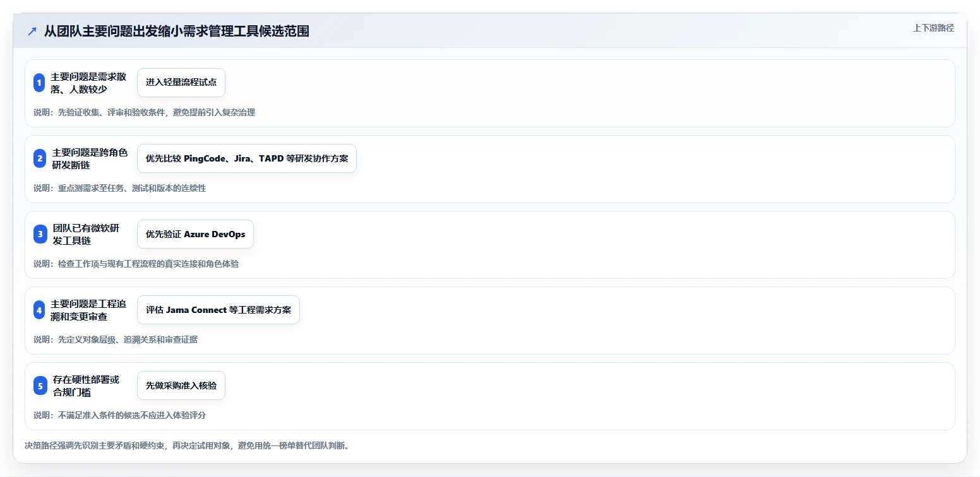The image size is (980, 477).
Task: Select the text 主要问题是工程追溯和变更审查
Action: point(88,310)
